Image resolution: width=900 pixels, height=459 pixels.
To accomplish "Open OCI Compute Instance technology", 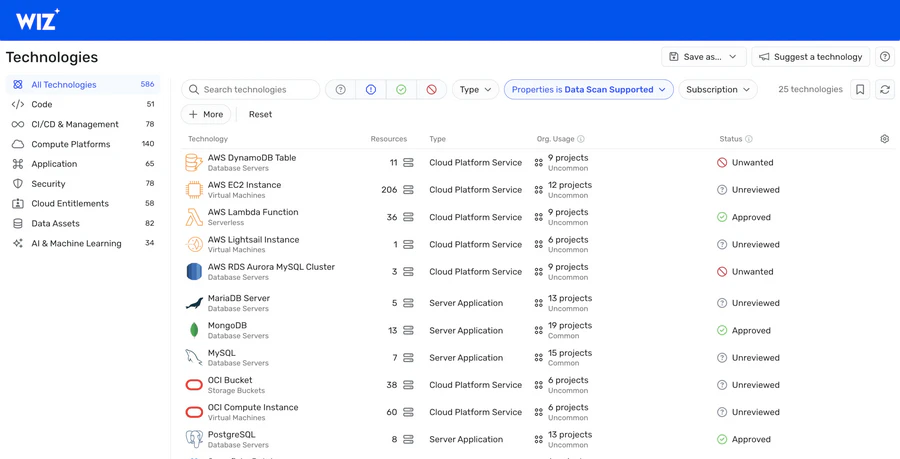I will coord(253,407).
